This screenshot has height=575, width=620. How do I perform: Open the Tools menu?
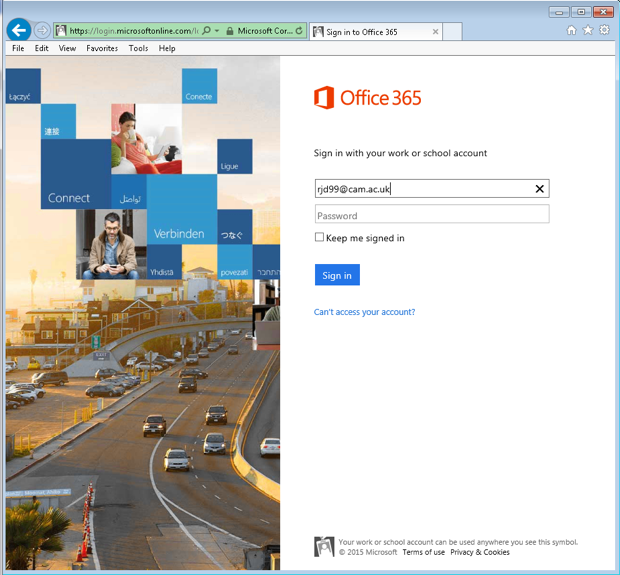pos(138,48)
